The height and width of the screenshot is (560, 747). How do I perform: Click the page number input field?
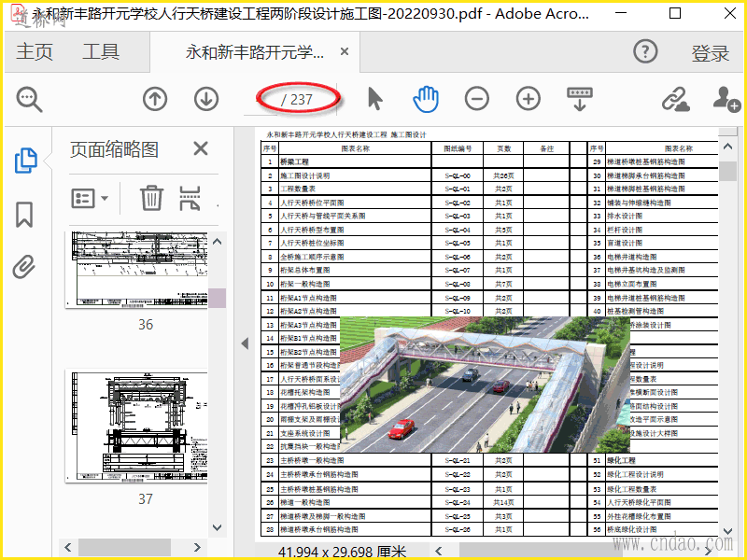pyautogui.click(x=261, y=100)
